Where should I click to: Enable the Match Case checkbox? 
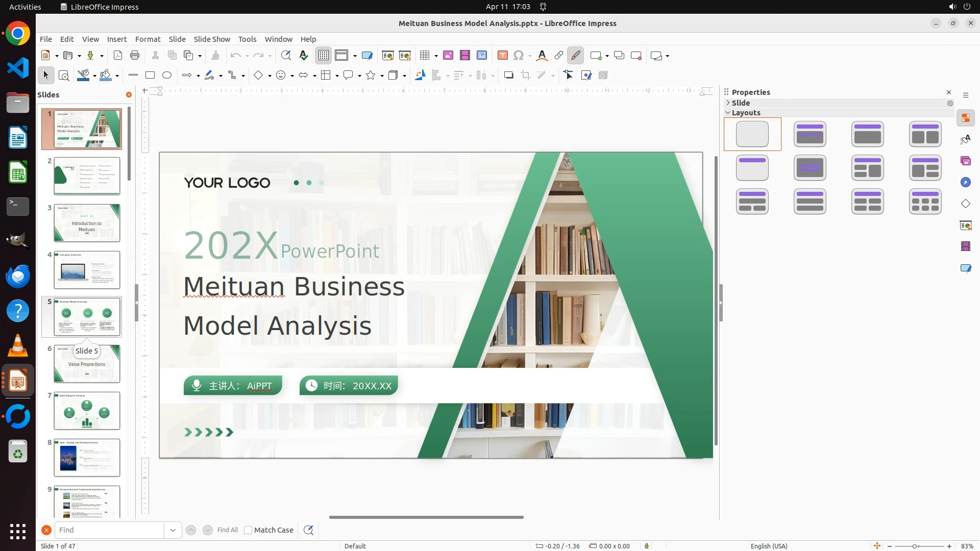[x=249, y=530]
